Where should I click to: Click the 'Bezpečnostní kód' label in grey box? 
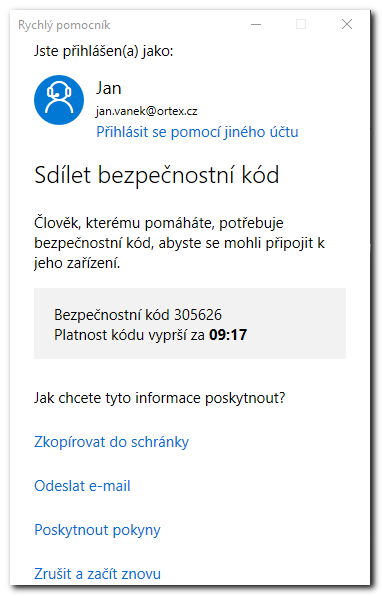[111, 315]
